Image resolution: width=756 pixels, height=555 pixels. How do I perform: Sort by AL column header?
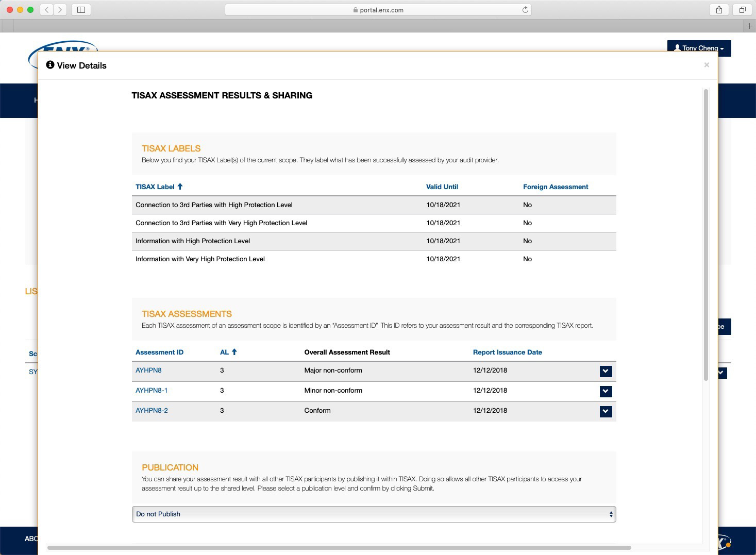224,352
